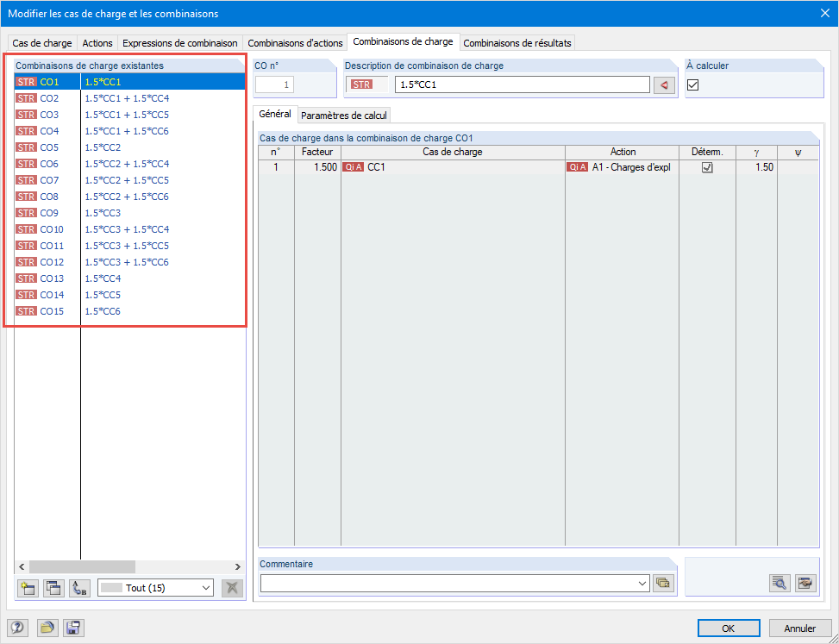Click the settings icon beside the magnifier
Screen dimensions: 839x644
coord(805,583)
